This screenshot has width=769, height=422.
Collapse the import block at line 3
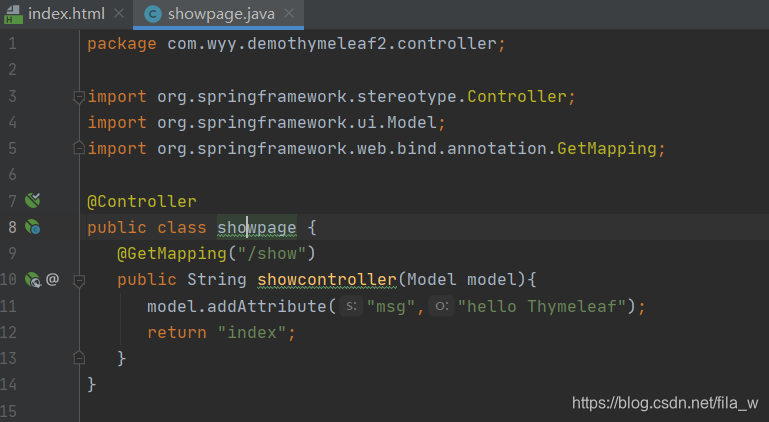78,97
